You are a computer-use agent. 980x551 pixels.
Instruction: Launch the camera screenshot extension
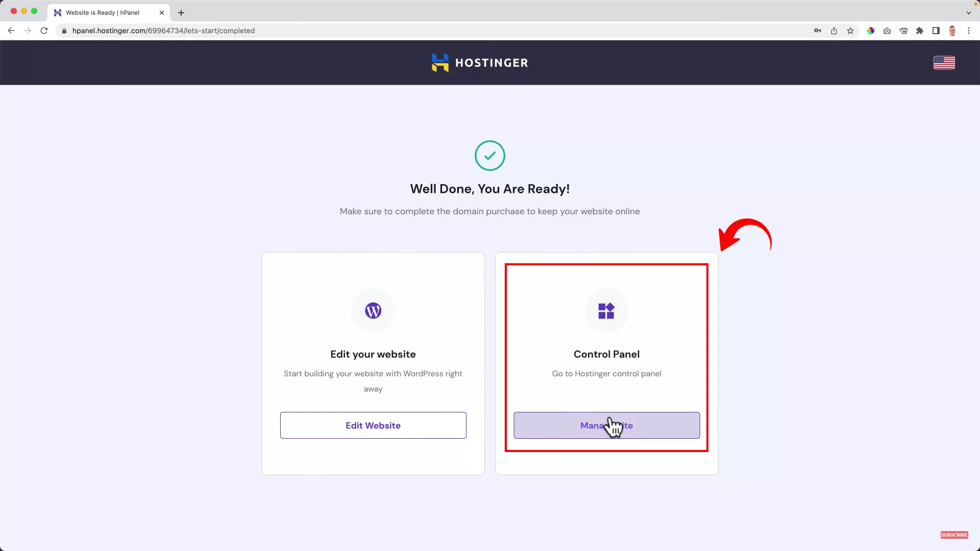pos(887,31)
